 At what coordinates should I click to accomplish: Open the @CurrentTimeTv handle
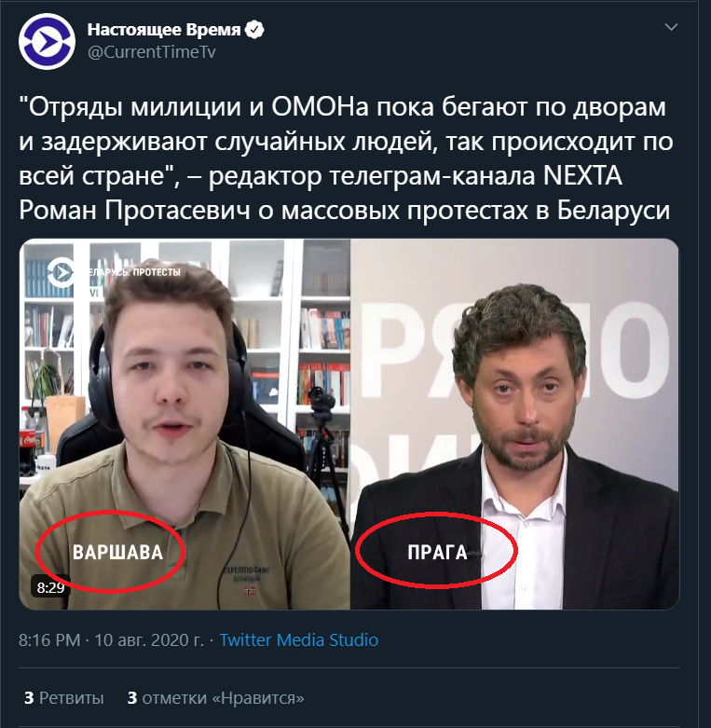(152, 52)
